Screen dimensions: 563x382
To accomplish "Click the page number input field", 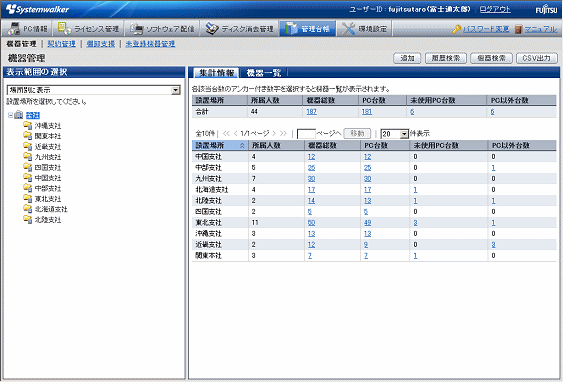I will [x=306, y=134].
